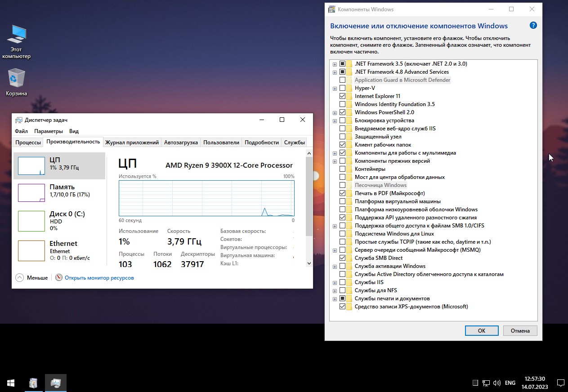The height and width of the screenshot is (392, 568).
Task: Uncheck Internet Explorer 11 checkbox
Action: pos(343,96)
